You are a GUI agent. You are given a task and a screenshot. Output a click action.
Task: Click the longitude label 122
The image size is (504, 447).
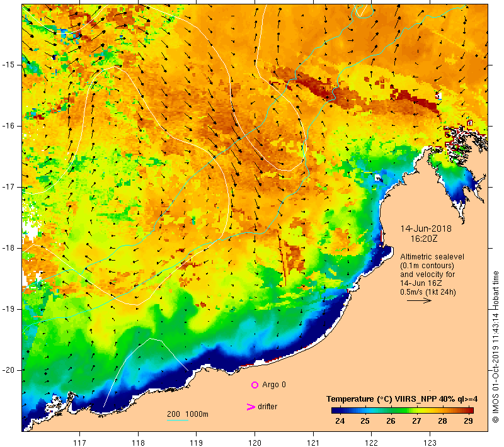click(372, 443)
